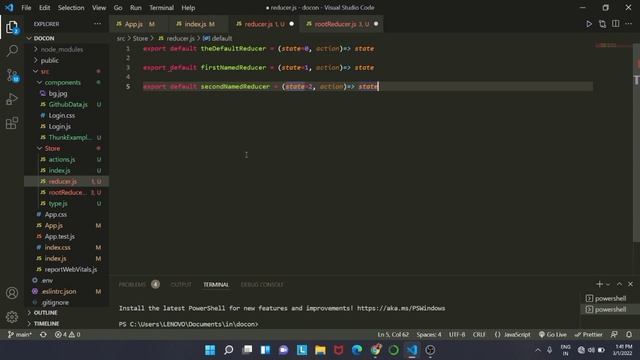Viewport: 640px width, 360px height.
Task: Switch to OUTPUT panel tab
Action: click(181, 284)
